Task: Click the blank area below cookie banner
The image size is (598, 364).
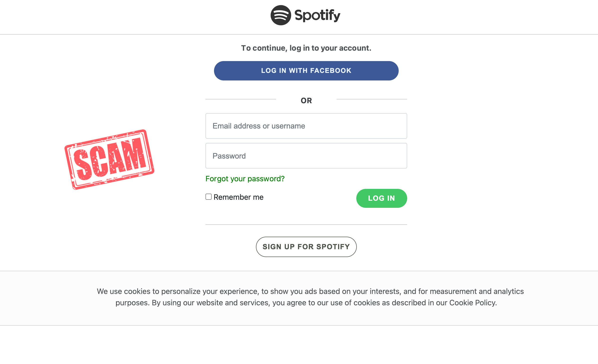Action: coord(299,345)
